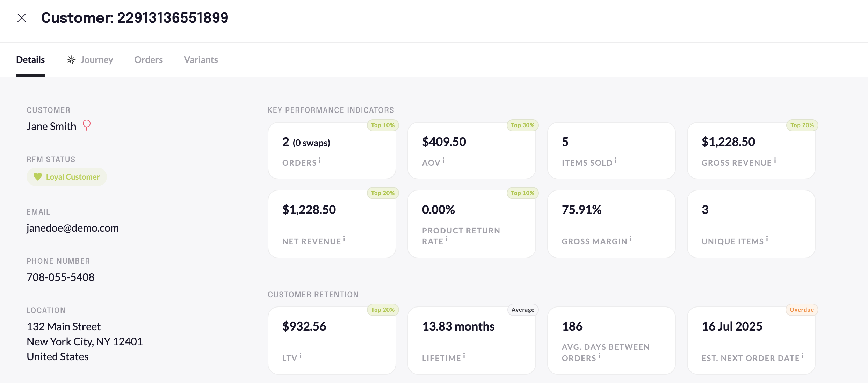Show info for UNIQUE ITEMS
Viewport: 868px width, 383px height.
click(767, 239)
